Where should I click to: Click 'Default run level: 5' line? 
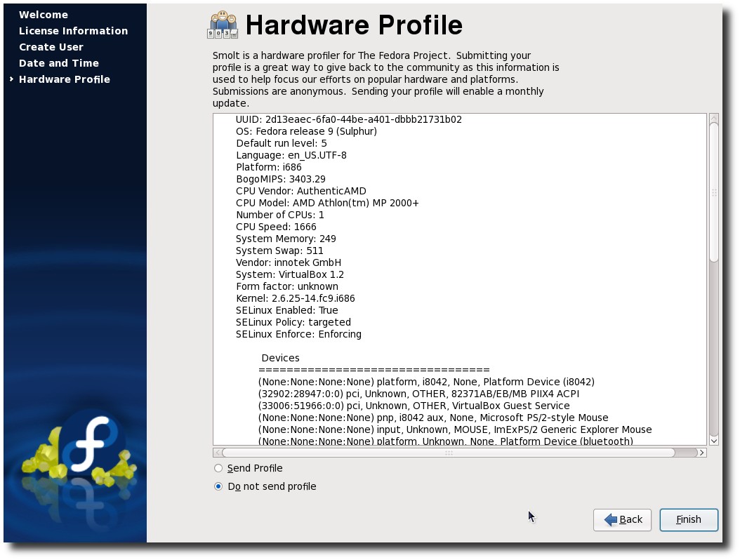[x=282, y=143]
